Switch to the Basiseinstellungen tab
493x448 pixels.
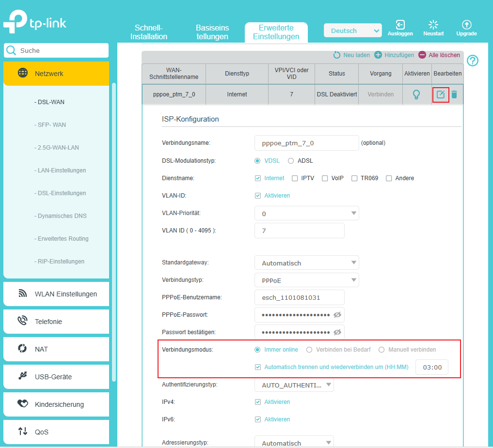(212, 32)
